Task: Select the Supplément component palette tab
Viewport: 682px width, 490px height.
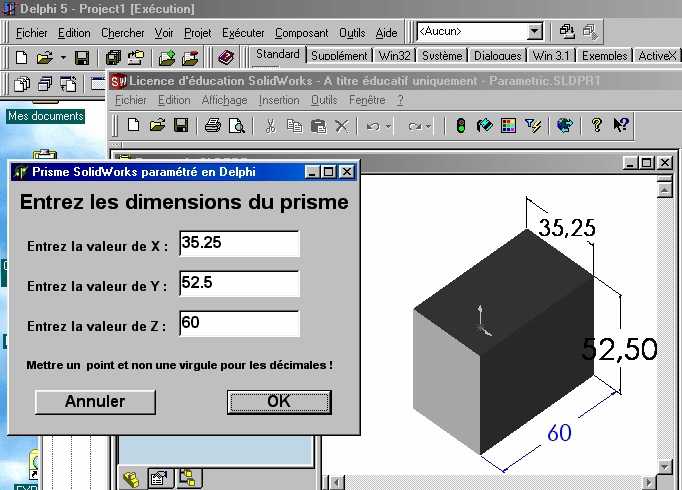Action: [339, 56]
